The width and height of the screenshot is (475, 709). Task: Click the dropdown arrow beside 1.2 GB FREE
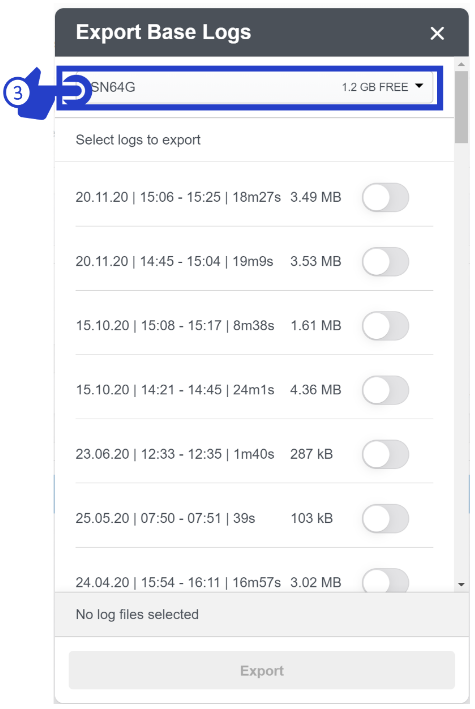(x=419, y=86)
